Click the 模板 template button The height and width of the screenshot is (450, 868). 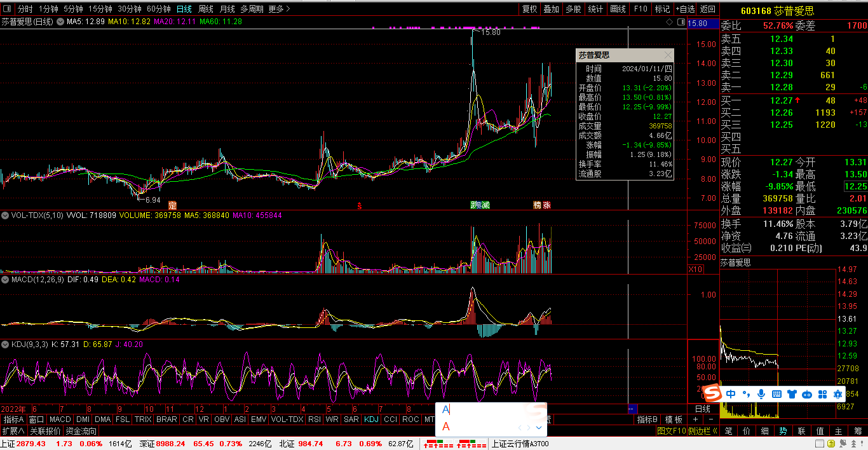[x=674, y=419]
